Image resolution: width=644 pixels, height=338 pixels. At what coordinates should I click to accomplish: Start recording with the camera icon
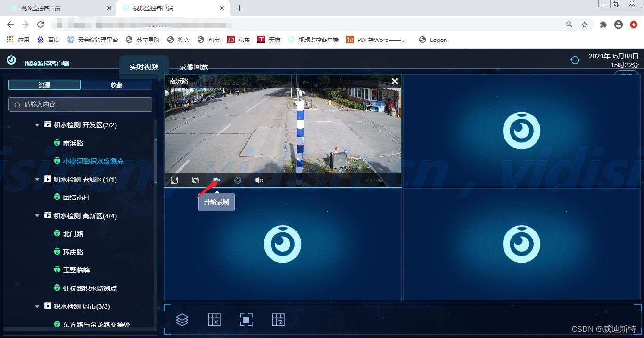[216, 180]
